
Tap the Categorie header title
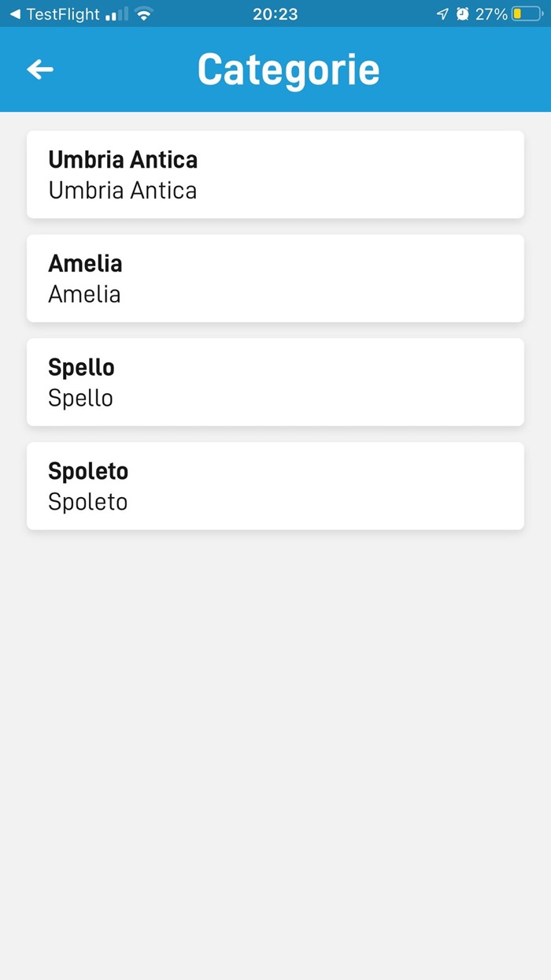coord(288,69)
